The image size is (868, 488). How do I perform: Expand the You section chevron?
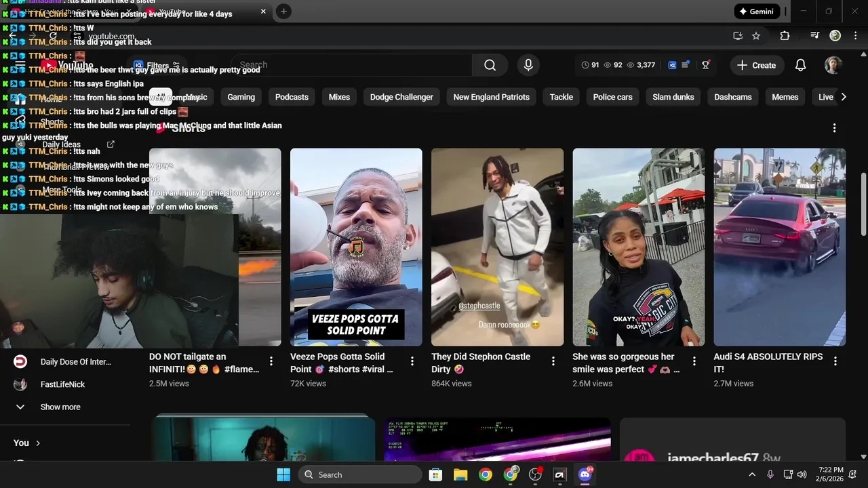click(38, 443)
